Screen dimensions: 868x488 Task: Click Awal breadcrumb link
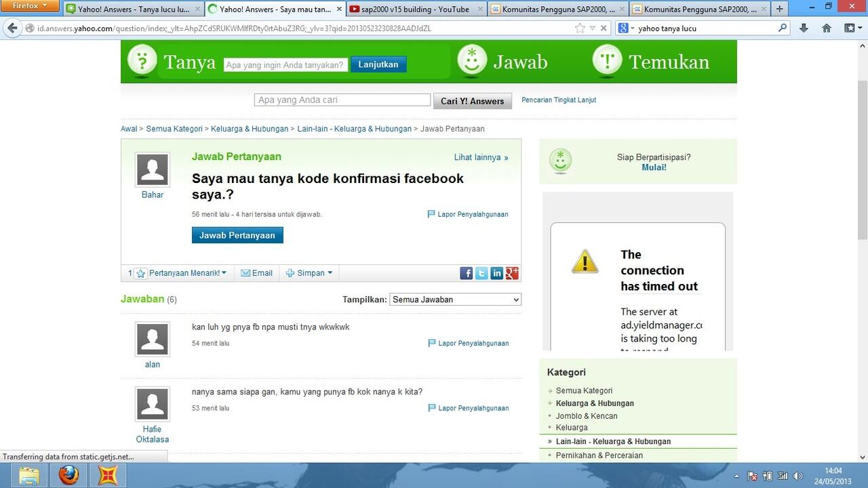tap(129, 129)
